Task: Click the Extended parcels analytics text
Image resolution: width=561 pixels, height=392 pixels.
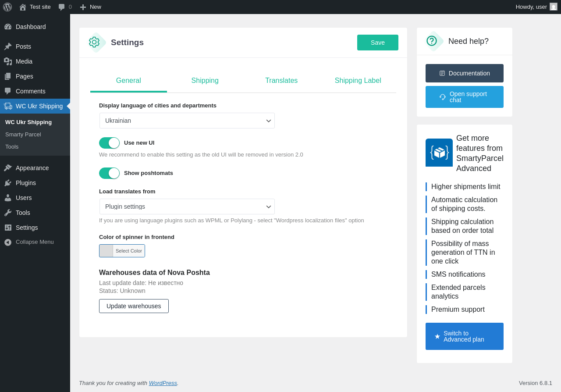Action: [x=458, y=292]
